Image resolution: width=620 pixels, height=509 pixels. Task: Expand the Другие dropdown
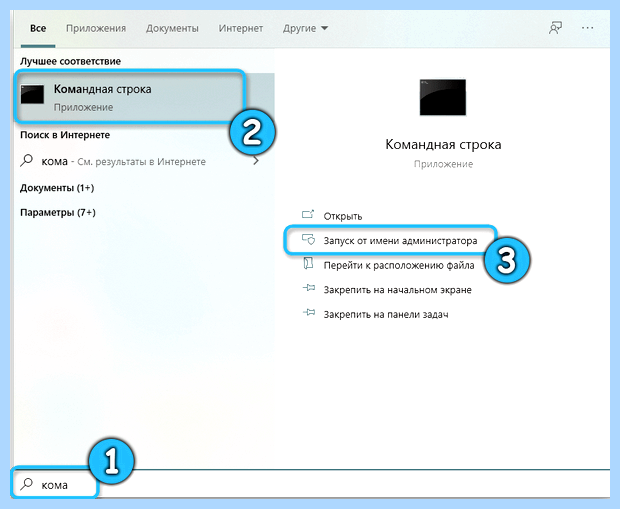pyautogui.click(x=305, y=28)
